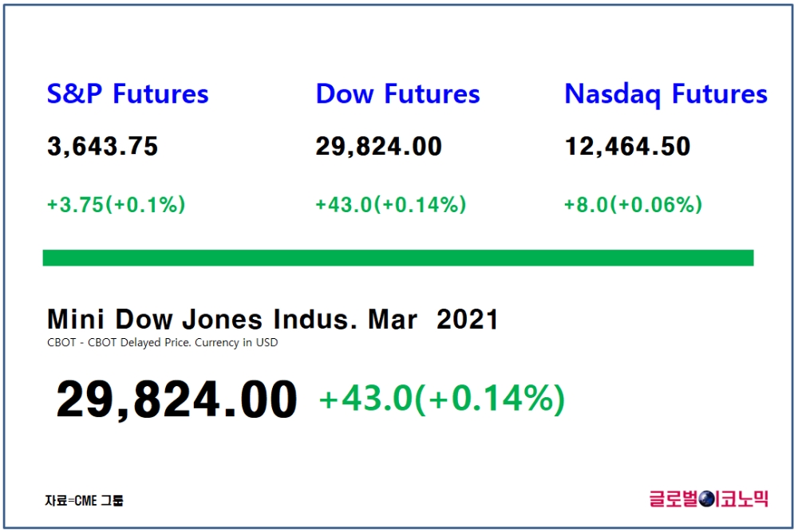Screen dimensions: 798x532
Task: Select the Dow price 29,824.00 in top row
Action: (x=379, y=147)
